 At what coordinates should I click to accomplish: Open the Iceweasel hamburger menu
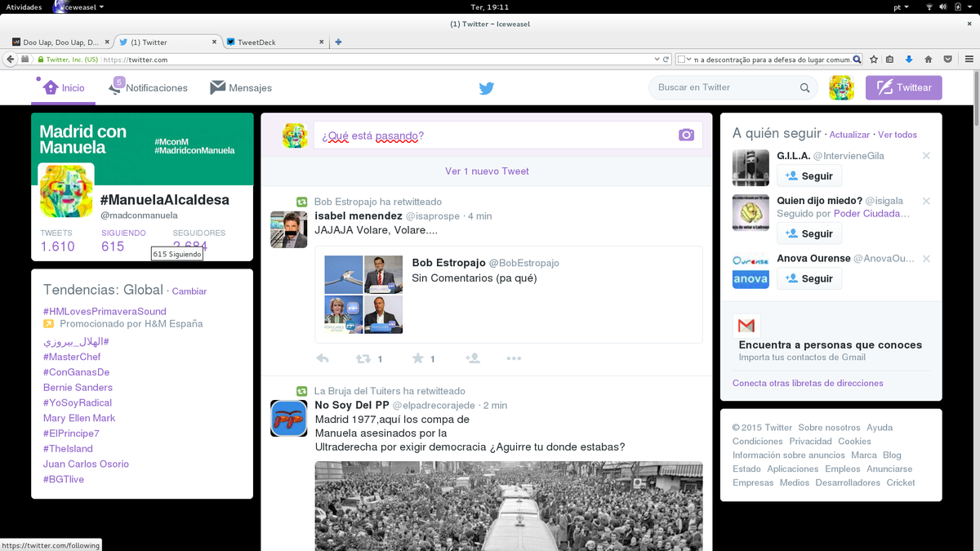969,60
